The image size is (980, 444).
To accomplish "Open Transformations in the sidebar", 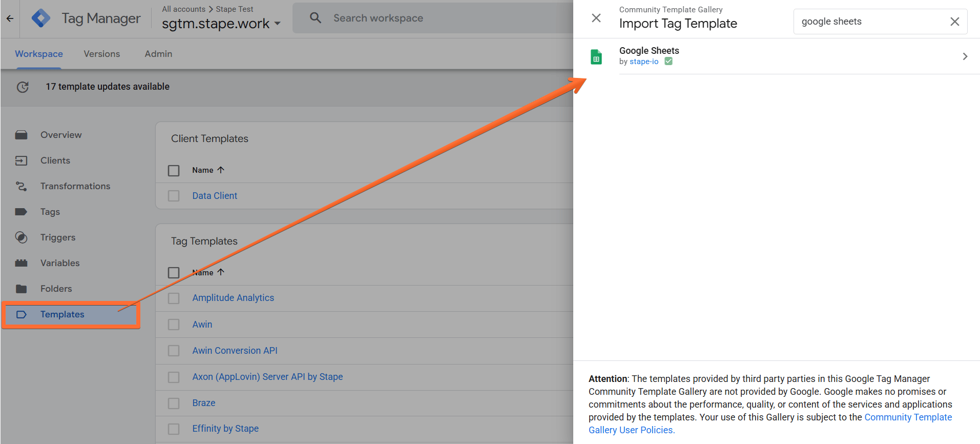I will (x=75, y=186).
